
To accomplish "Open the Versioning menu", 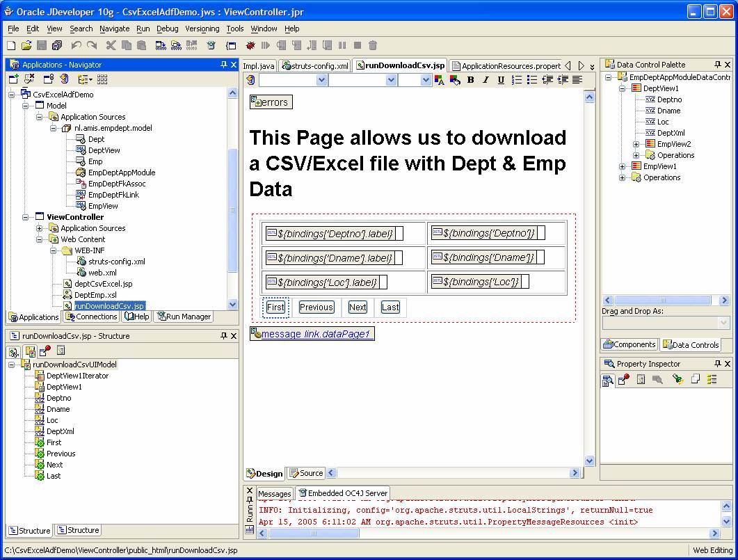I will (x=202, y=29).
